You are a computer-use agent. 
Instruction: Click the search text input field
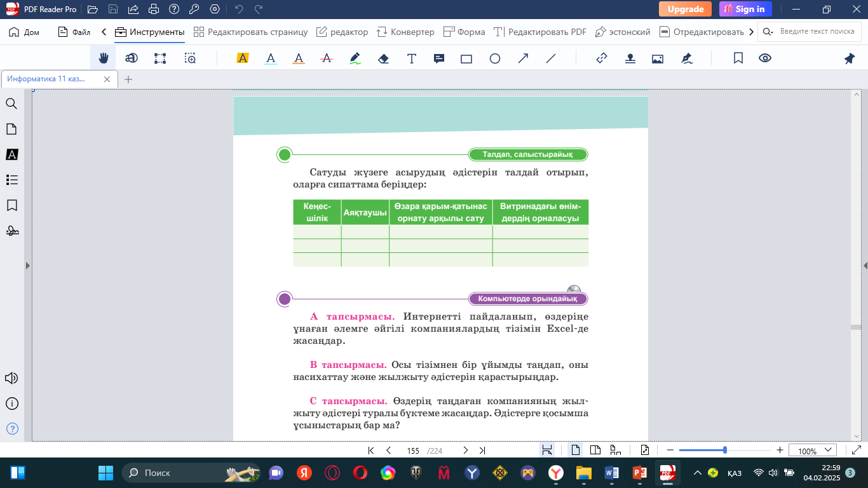[x=816, y=32]
